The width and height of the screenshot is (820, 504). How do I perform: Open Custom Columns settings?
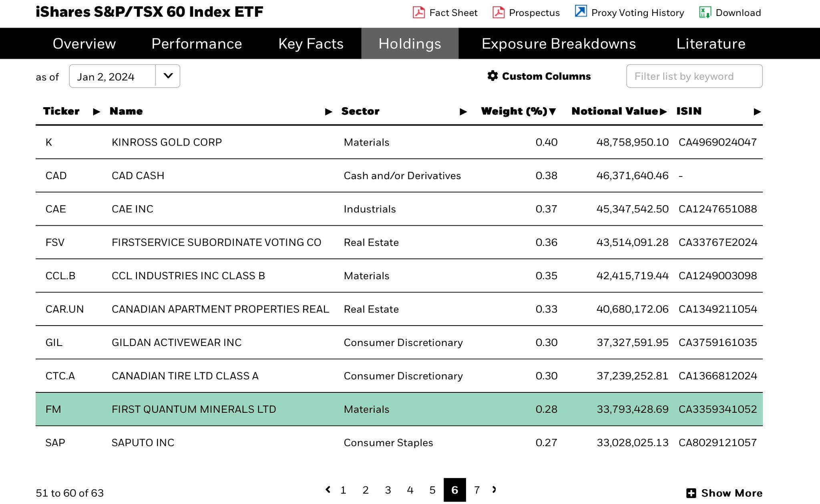click(539, 76)
